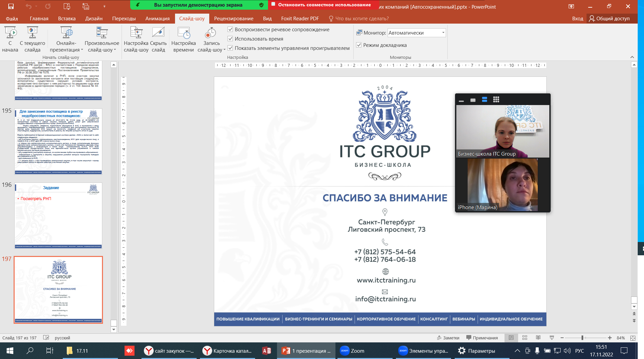Open Record Slide Show dropdown
Screen dimensions: 644x359
click(x=212, y=40)
